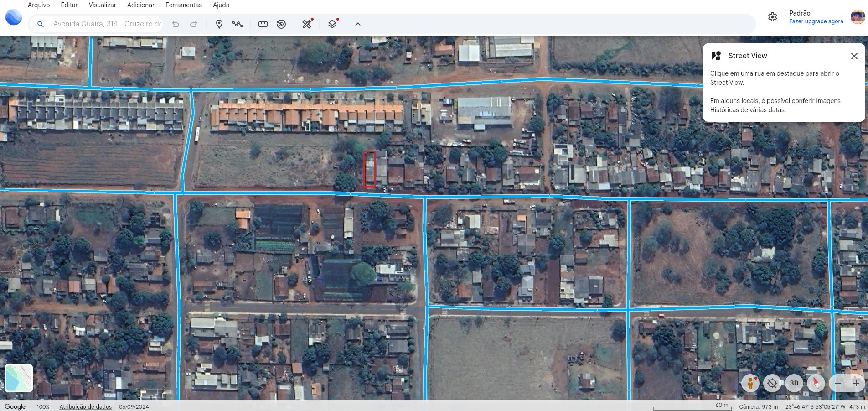Click the 60 m scale bar
This screenshot has width=868, height=411.
(692, 407)
